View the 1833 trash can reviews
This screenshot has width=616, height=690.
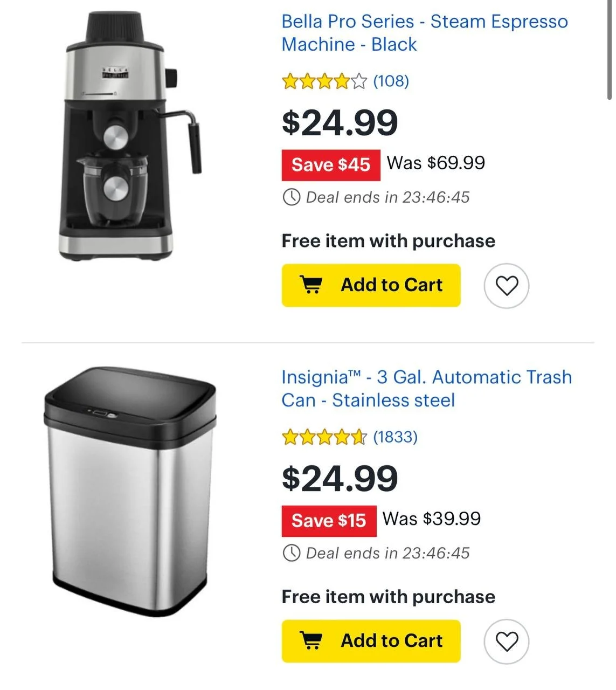[396, 437]
